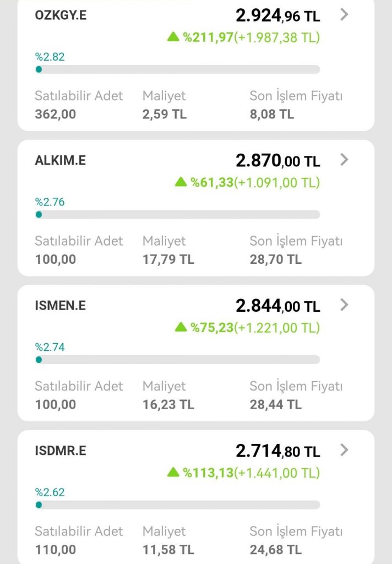This screenshot has height=564, width=392.
Task: Select the ISMEN.E stock name
Action: (61, 306)
